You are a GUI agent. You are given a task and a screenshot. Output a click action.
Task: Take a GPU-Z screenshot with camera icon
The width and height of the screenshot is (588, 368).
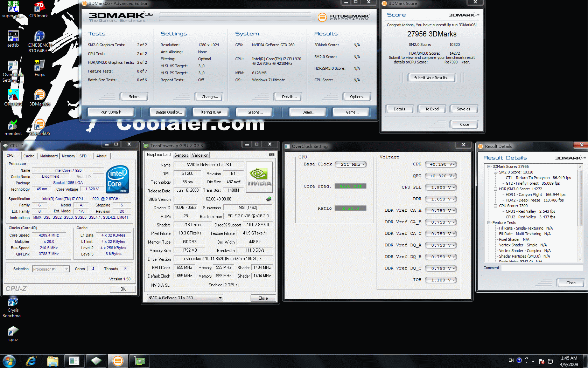pos(271,155)
